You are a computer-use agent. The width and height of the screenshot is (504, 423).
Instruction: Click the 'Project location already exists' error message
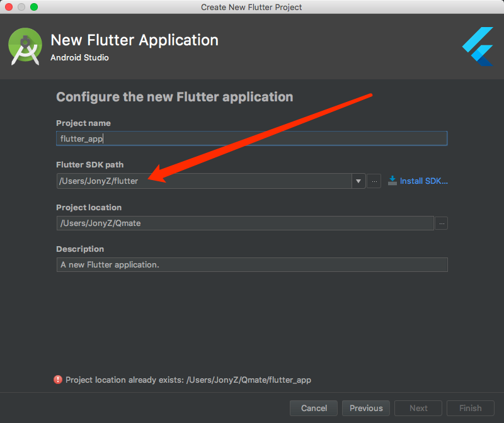coord(188,380)
